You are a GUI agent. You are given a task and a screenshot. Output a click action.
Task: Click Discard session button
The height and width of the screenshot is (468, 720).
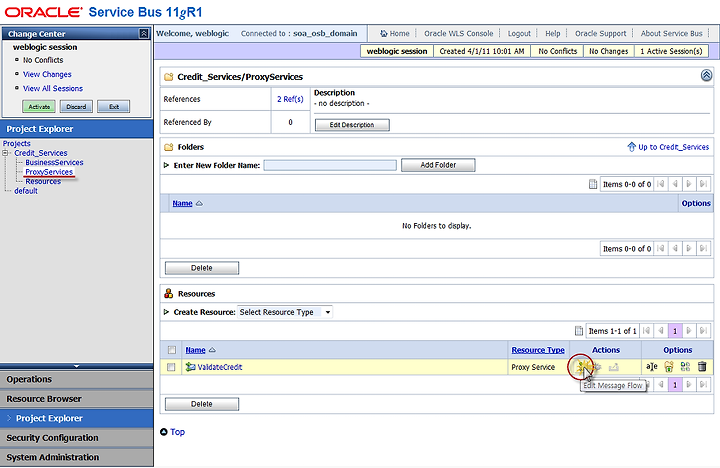coord(76,107)
